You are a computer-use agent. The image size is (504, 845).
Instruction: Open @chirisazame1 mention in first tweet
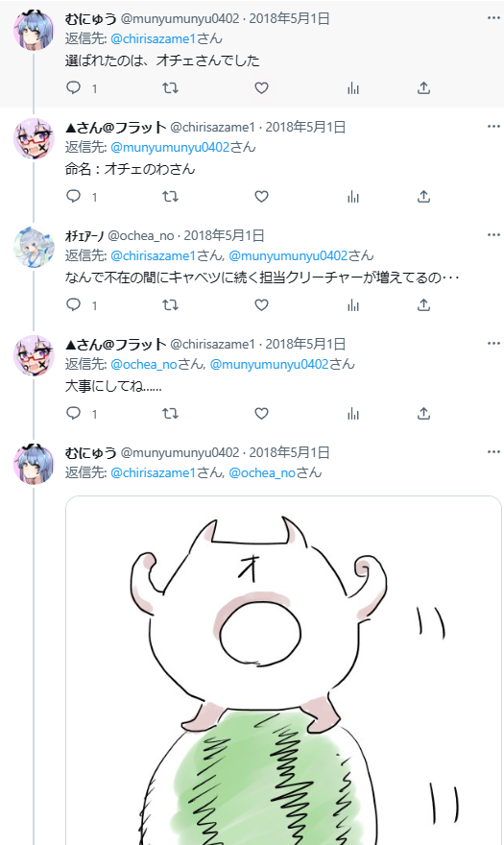(x=153, y=38)
